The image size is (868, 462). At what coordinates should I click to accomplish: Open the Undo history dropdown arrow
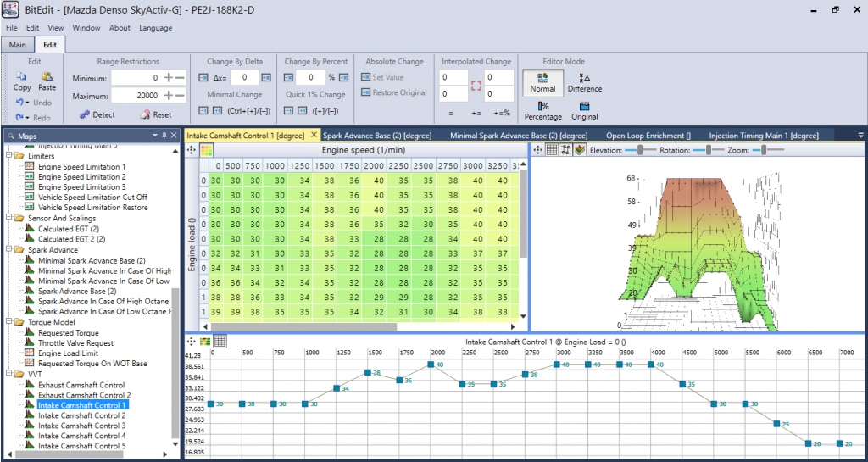(x=26, y=103)
